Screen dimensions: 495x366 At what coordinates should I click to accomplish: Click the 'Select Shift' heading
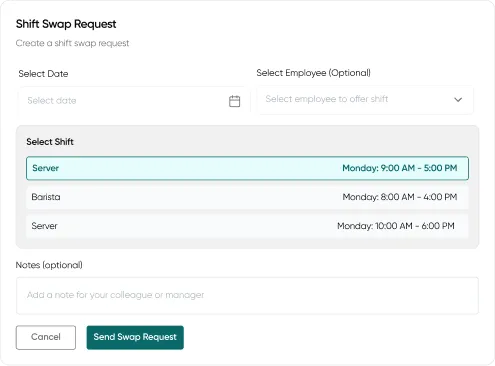point(50,142)
